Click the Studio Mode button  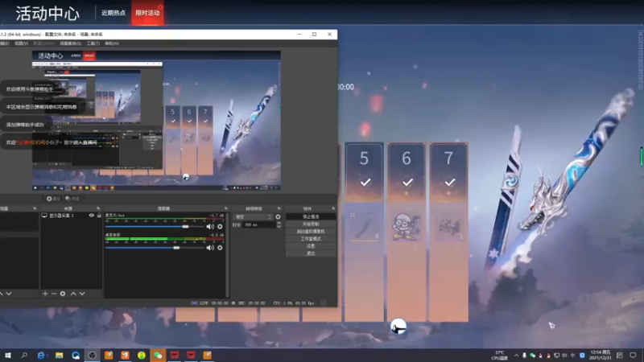pos(311,239)
